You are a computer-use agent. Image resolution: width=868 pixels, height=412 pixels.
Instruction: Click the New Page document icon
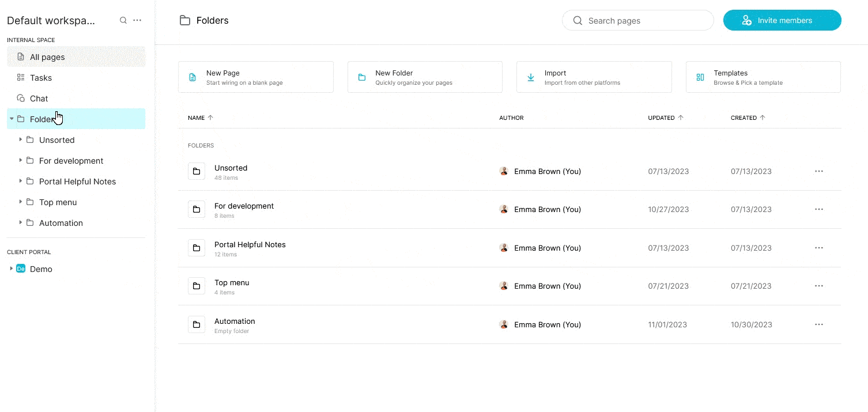pos(193,77)
